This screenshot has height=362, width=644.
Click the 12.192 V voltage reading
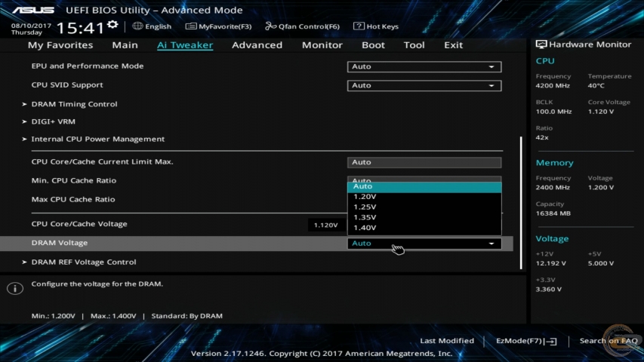click(551, 263)
